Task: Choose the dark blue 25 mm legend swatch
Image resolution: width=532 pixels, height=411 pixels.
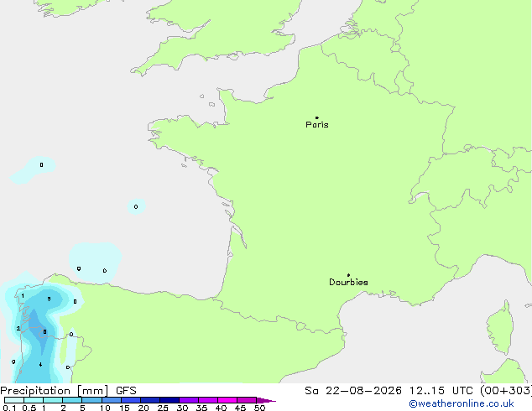Action: pos(170,400)
